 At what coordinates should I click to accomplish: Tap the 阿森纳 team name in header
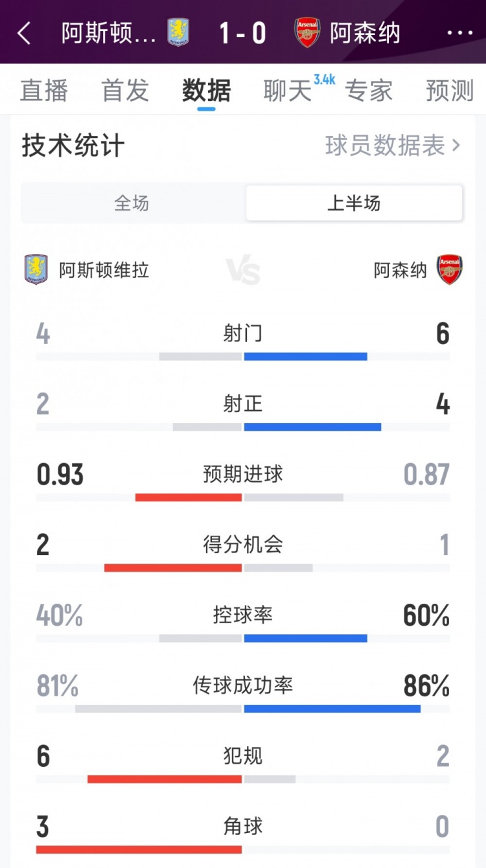[x=365, y=33]
